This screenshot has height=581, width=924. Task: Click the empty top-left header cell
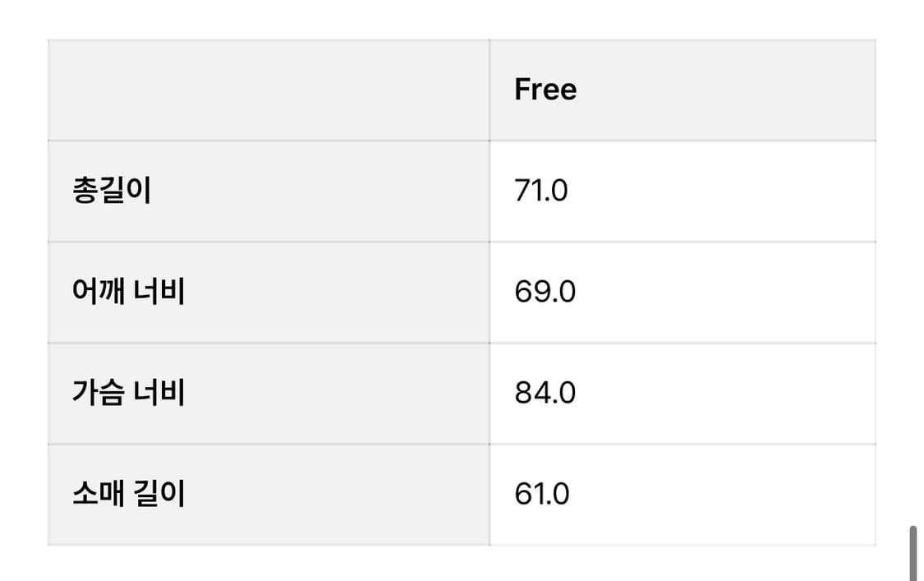pyautogui.click(x=269, y=90)
